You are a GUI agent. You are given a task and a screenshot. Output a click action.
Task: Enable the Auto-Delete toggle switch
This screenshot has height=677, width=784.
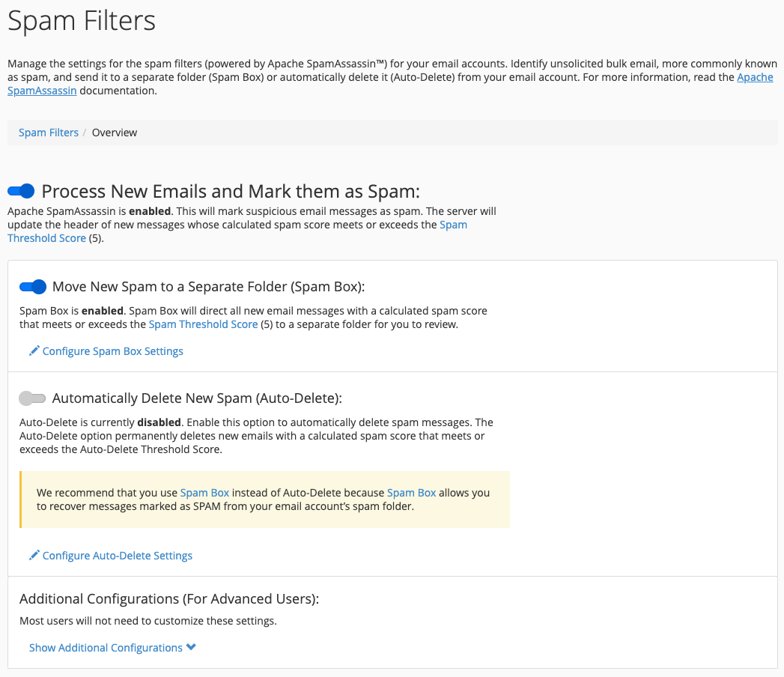pos(33,398)
